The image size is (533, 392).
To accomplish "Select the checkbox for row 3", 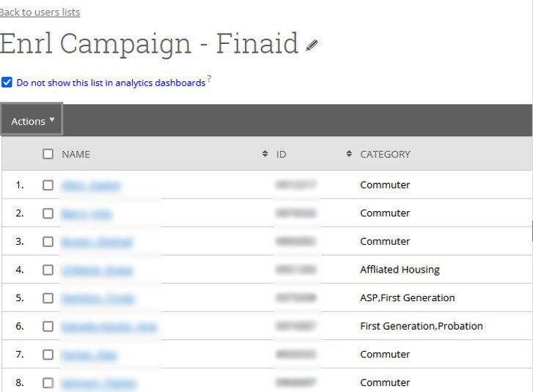I will tap(48, 242).
